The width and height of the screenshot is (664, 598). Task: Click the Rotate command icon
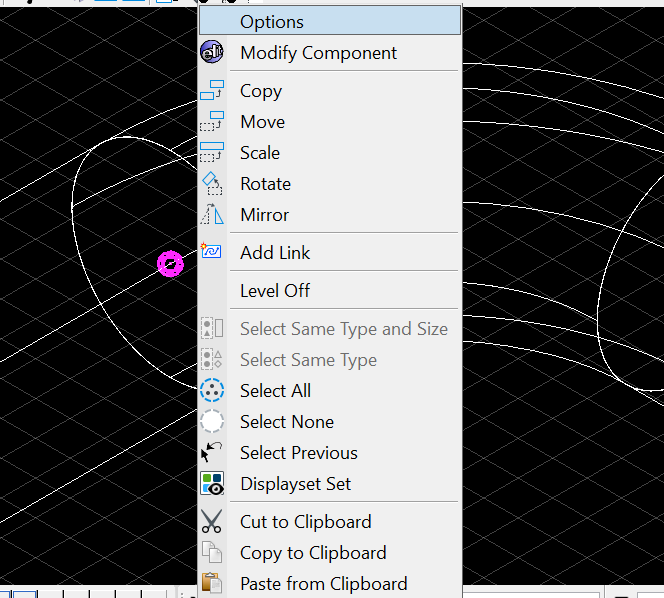212,183
